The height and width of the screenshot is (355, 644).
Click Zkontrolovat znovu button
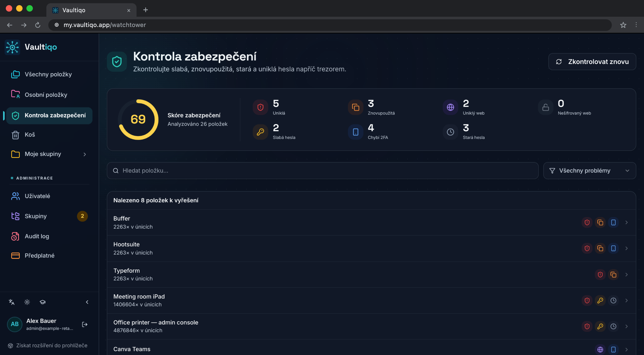tap(592, 62)
